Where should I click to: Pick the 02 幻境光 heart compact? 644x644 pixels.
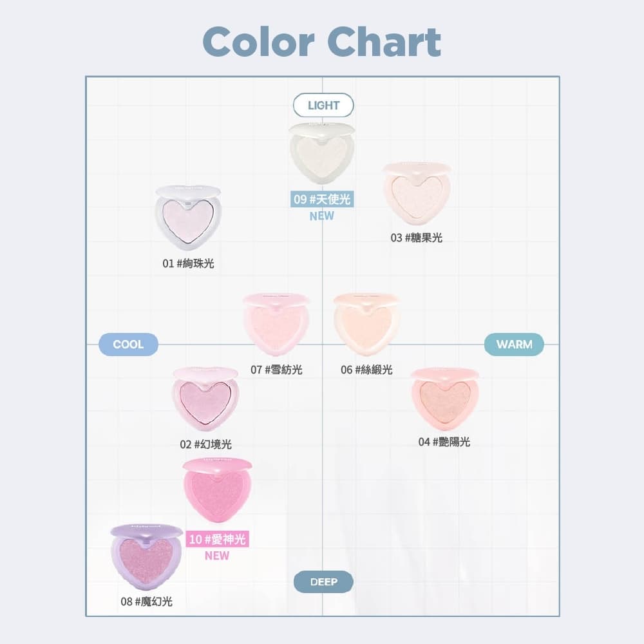click(x=205, y=399)
